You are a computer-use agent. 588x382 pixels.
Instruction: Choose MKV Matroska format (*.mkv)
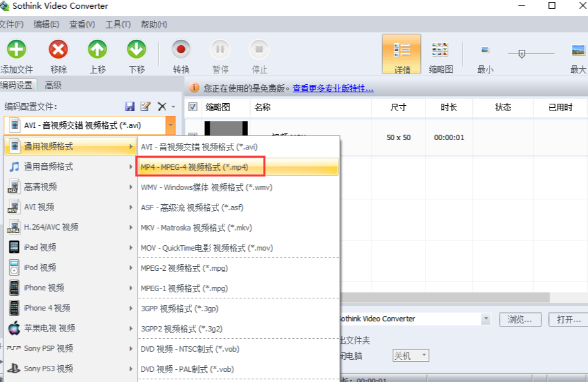(x=239, y=228)
